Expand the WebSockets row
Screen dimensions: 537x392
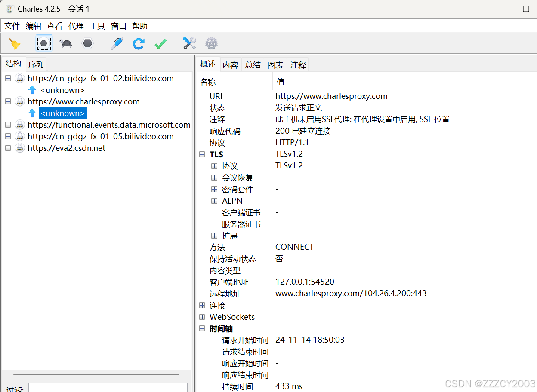(202, 317)
